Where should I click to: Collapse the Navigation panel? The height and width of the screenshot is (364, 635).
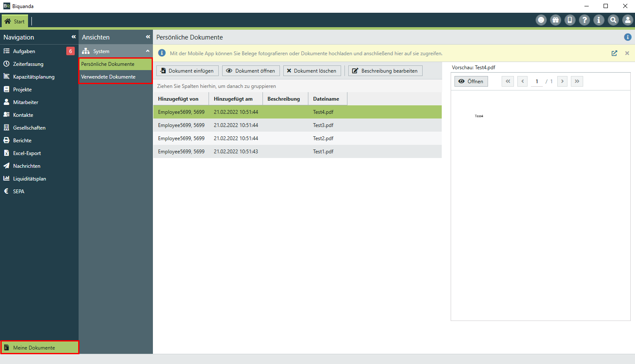point(73,37)
